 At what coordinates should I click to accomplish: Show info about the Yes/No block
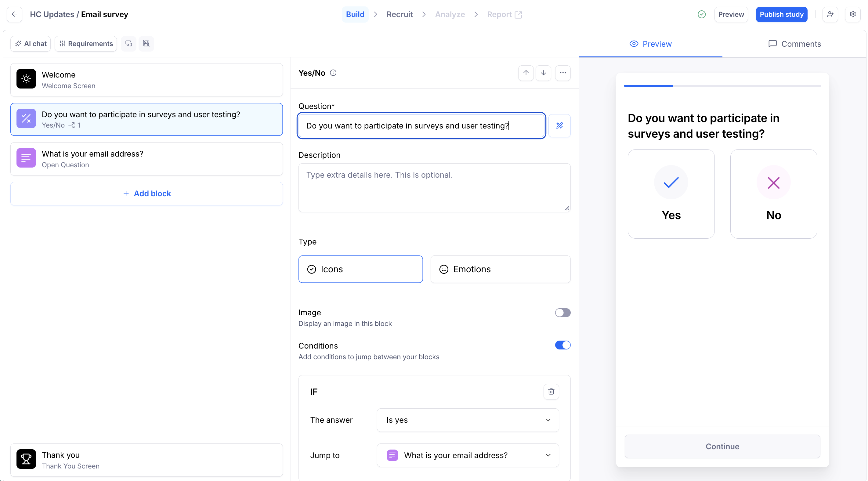click(x=333, y=73)
